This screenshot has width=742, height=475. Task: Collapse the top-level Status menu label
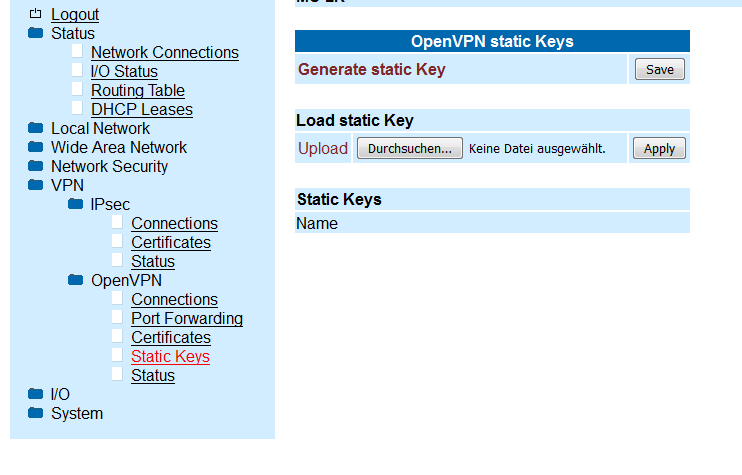[x=73, y=34]
